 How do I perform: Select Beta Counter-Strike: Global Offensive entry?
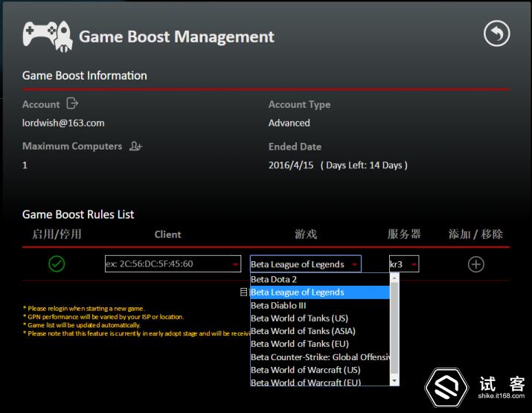click(320, 357)
